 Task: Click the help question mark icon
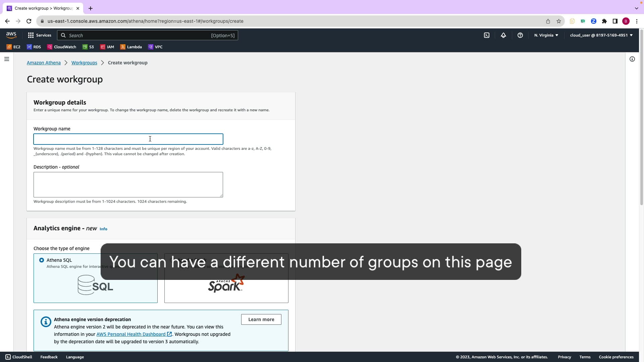520,35
